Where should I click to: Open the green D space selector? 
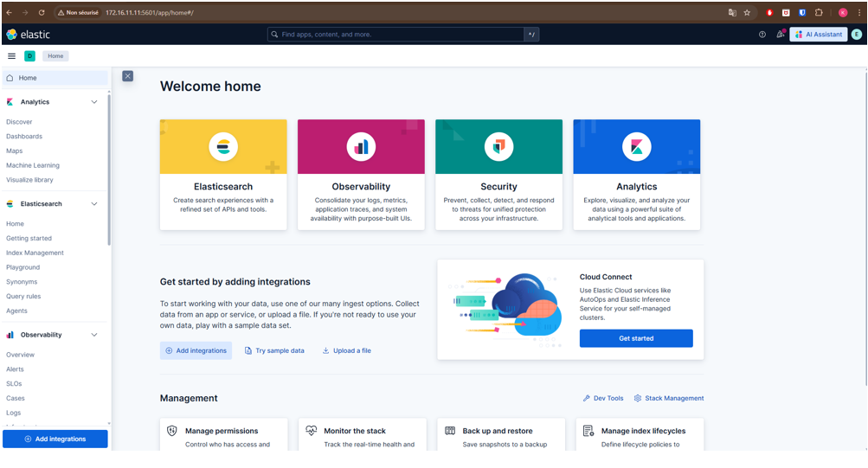tap(30, 56)
